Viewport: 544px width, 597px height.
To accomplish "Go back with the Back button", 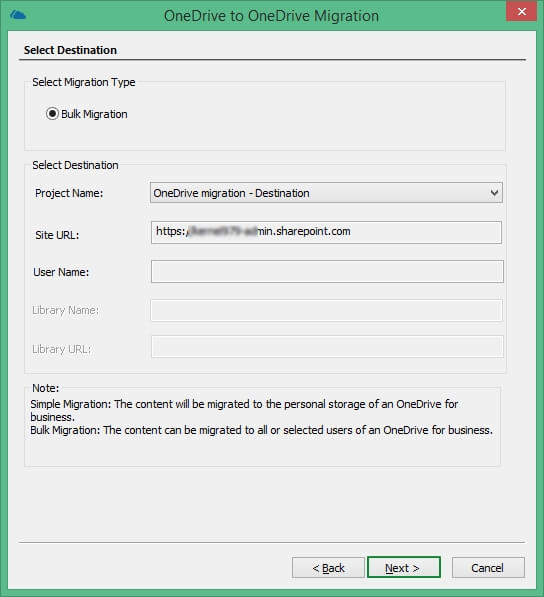I will pos(328,568).
